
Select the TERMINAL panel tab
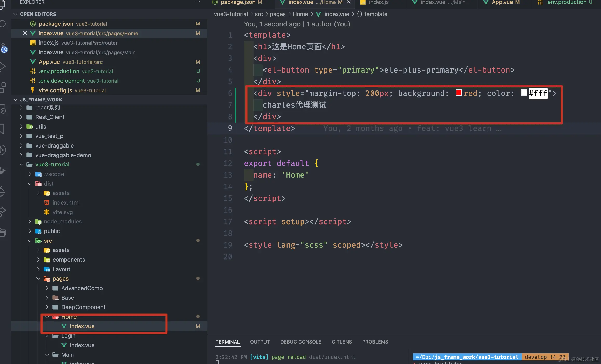(x=228, y=342)
